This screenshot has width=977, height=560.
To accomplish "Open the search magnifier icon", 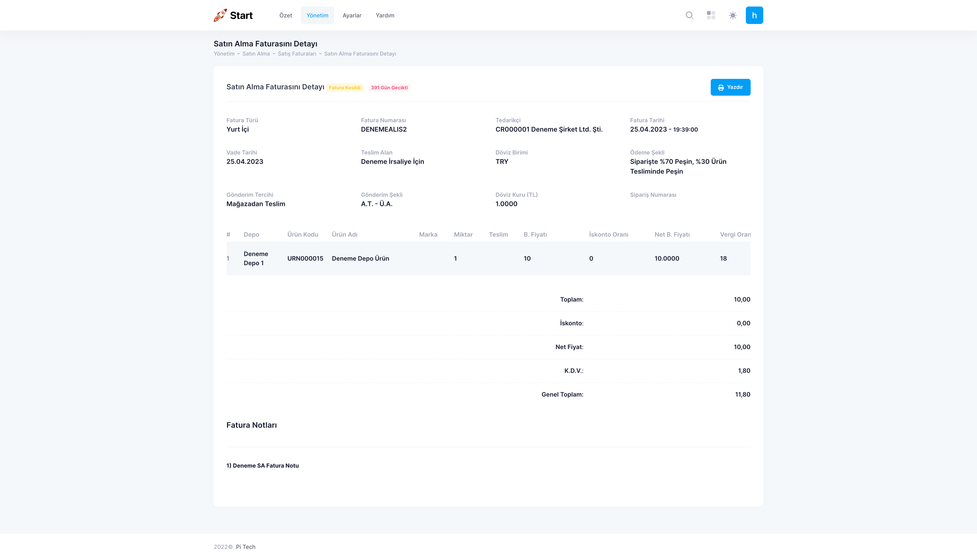I will click(689, 15).
